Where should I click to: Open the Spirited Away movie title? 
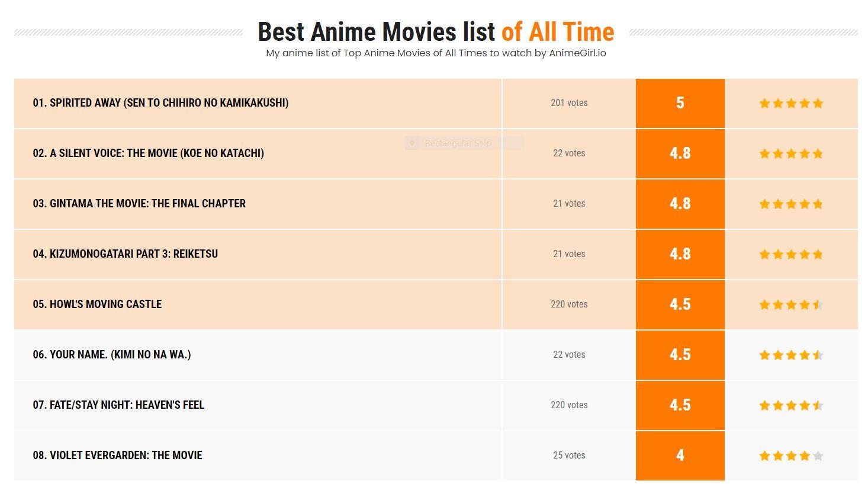[x=160, y=102]
